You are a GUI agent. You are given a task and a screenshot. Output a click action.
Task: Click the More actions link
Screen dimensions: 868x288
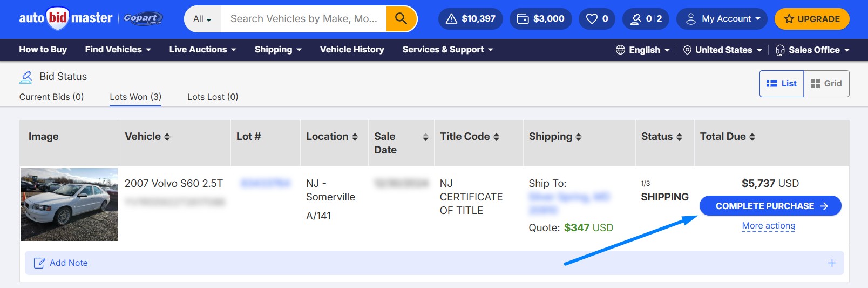click(768, 226)
